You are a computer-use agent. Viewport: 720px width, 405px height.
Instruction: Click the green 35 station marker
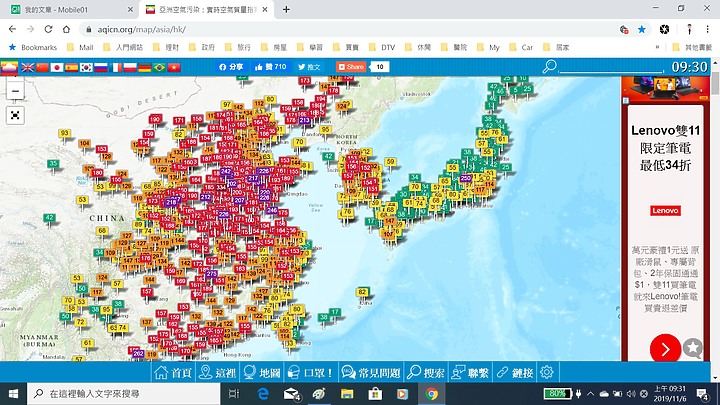click(x=53, y=163)
